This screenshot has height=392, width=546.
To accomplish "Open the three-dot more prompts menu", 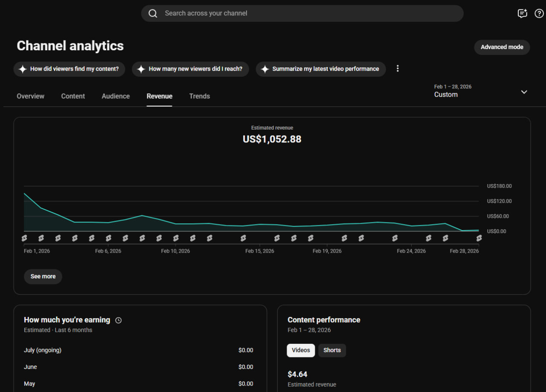I will [x=398, y=69].
